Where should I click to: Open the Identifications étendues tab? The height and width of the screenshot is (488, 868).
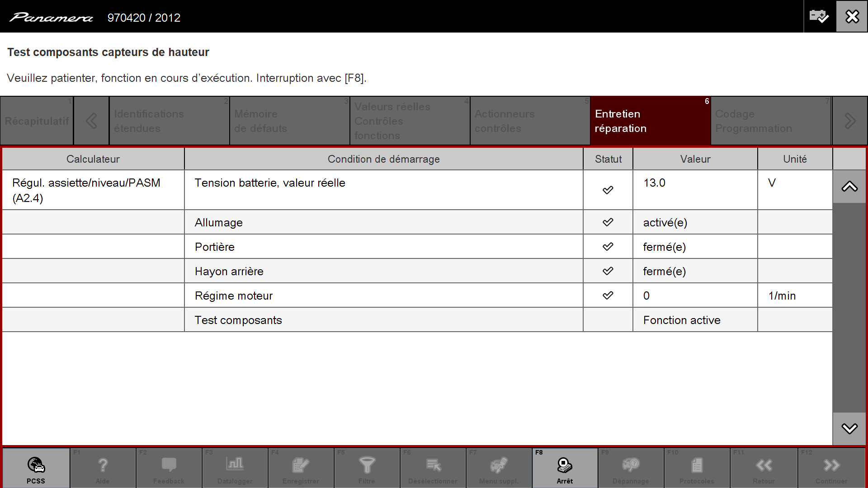coord(169,121)
